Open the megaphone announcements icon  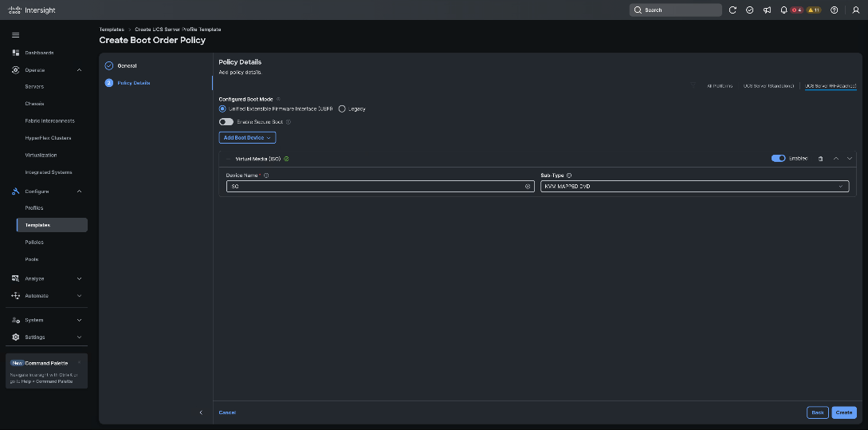(x=767, y=10)
